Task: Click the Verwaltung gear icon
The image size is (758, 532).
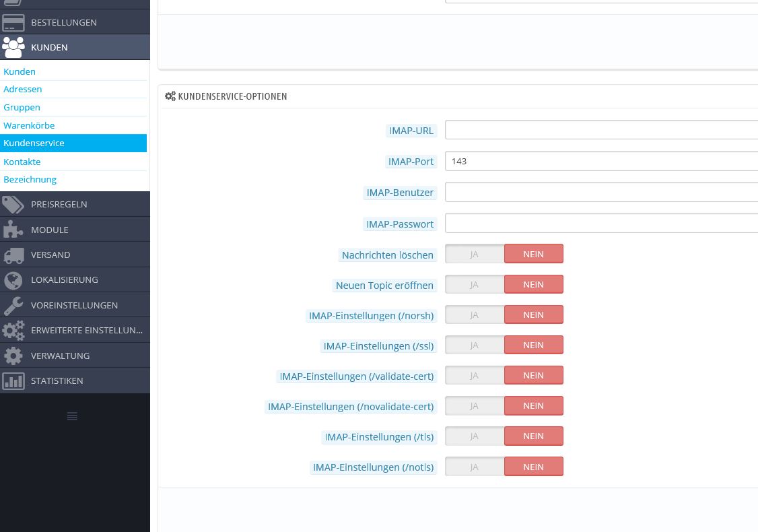Action: 13,356
